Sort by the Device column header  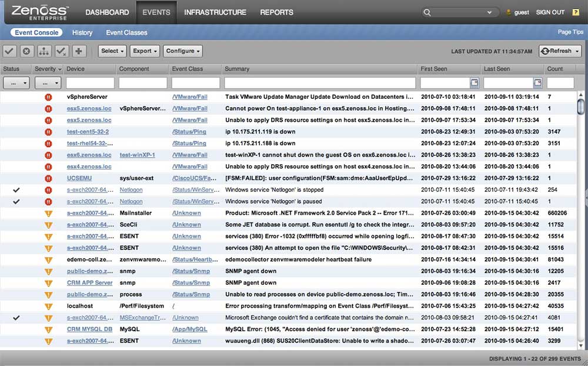(90, 69)
